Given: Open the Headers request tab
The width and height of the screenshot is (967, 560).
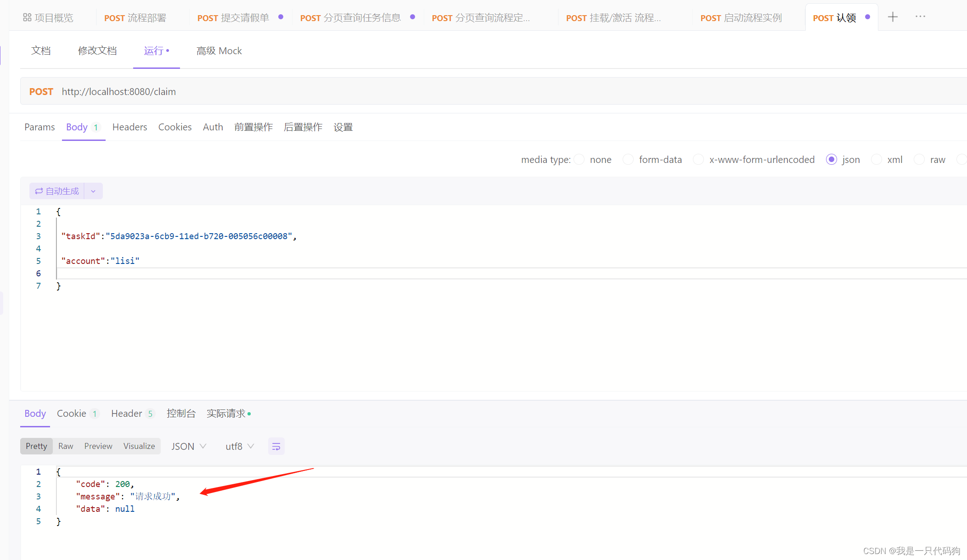Looking at the screenshot, I should 129,127.
